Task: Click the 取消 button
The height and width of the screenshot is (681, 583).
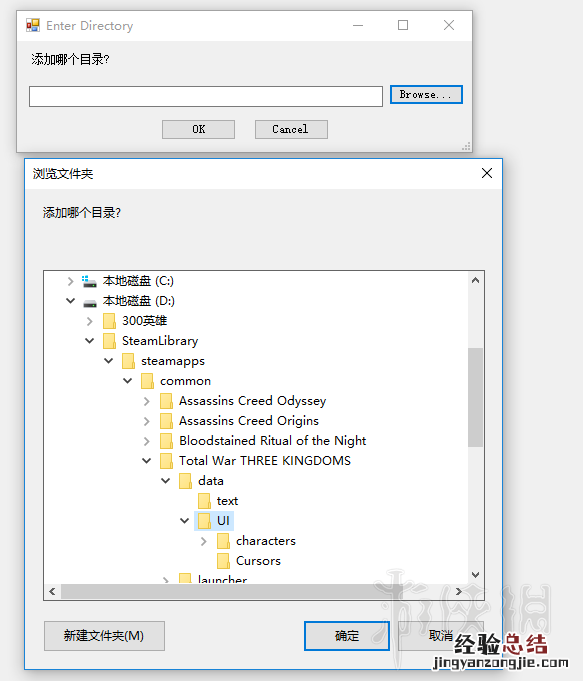Action: (441, 636)
